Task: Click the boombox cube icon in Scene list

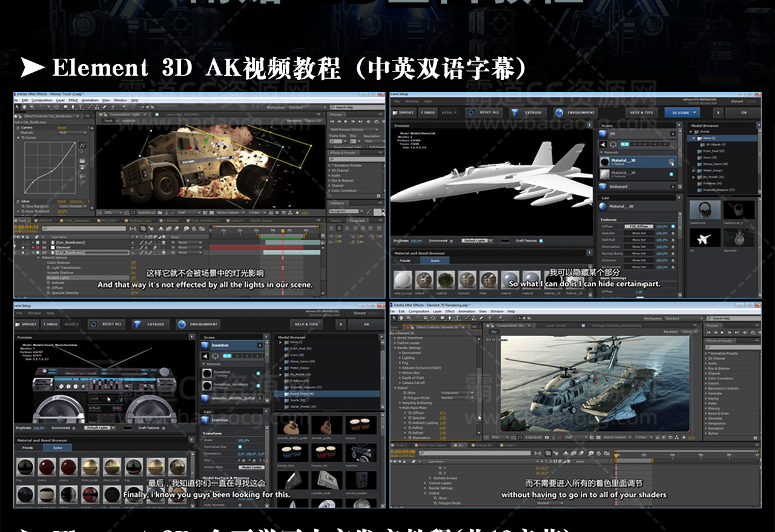Action: pos(205,346)
